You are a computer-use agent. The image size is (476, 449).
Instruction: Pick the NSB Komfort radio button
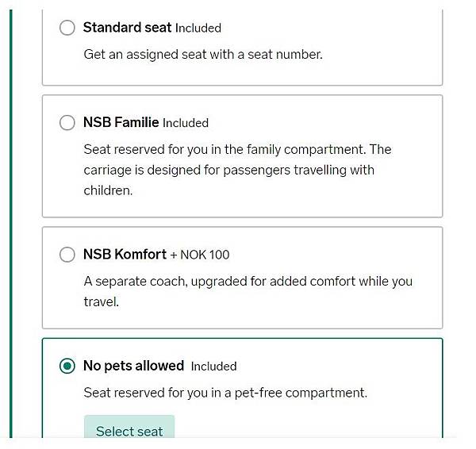tap(67, 255)
